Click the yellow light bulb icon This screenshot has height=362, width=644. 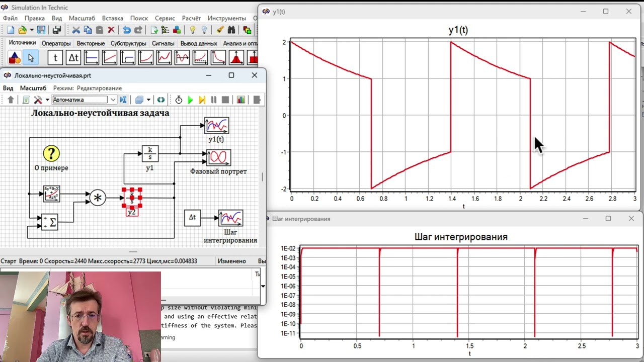(x=192, y=30)
